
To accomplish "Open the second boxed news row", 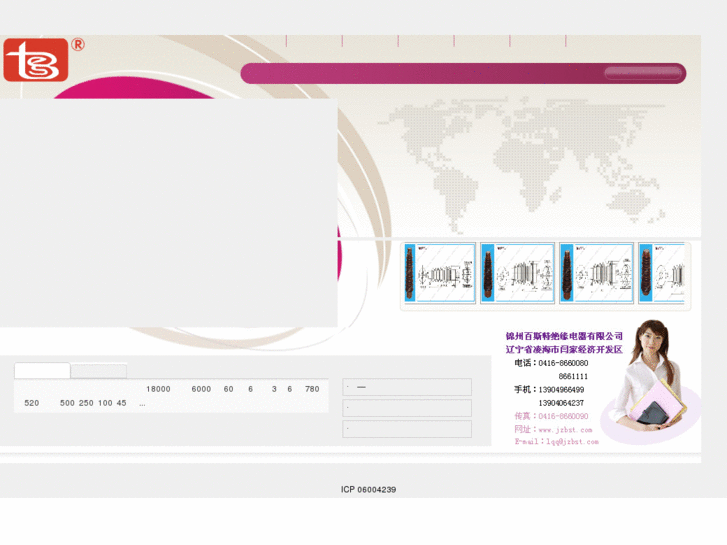I will (407, 408).
